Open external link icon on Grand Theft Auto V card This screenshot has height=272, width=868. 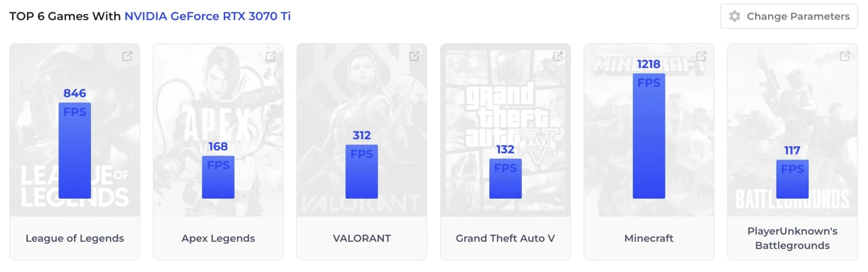(x=558, y=56)
